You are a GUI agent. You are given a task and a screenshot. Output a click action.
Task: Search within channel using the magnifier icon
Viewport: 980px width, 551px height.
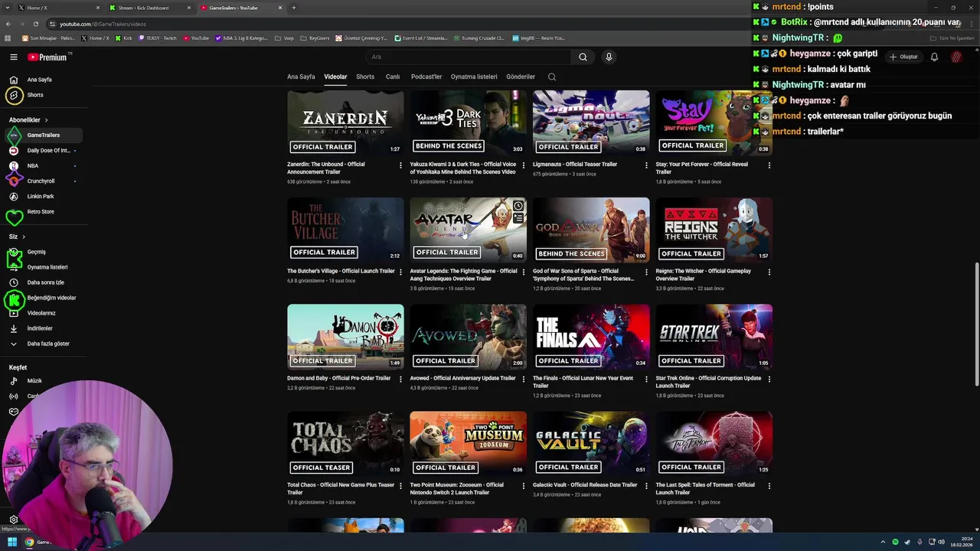tap(552, 77)
